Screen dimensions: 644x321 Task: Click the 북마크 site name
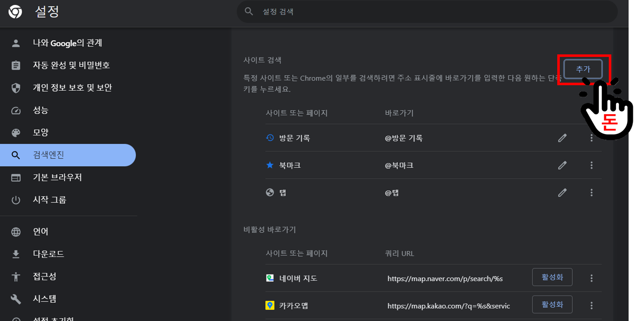click(x=290, y=165)
